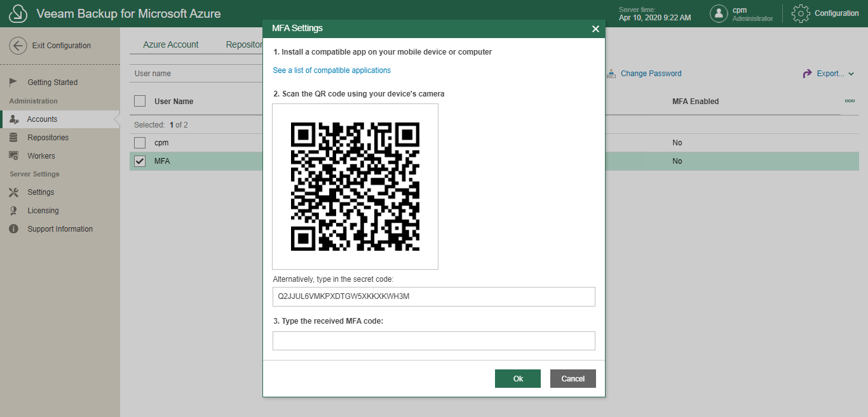Click Exit Configuration
The width and height of the screenshot is (868, 417).
click(62, 46)
